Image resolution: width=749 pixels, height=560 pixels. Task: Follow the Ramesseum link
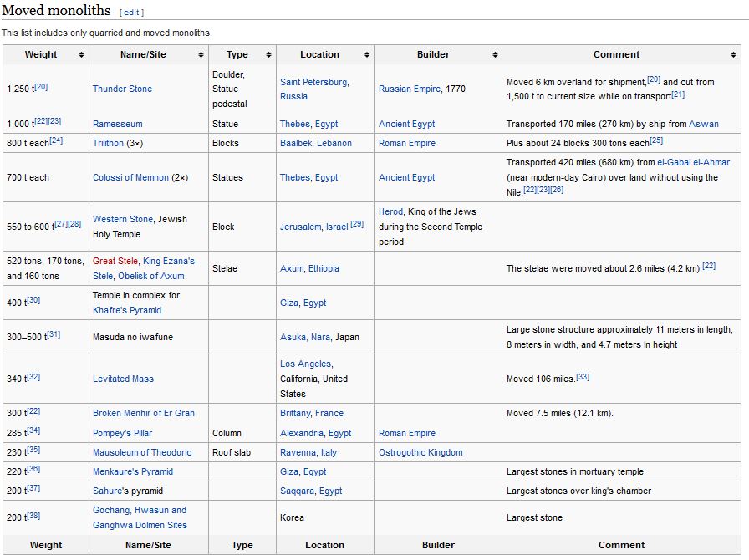coord(117,124)
